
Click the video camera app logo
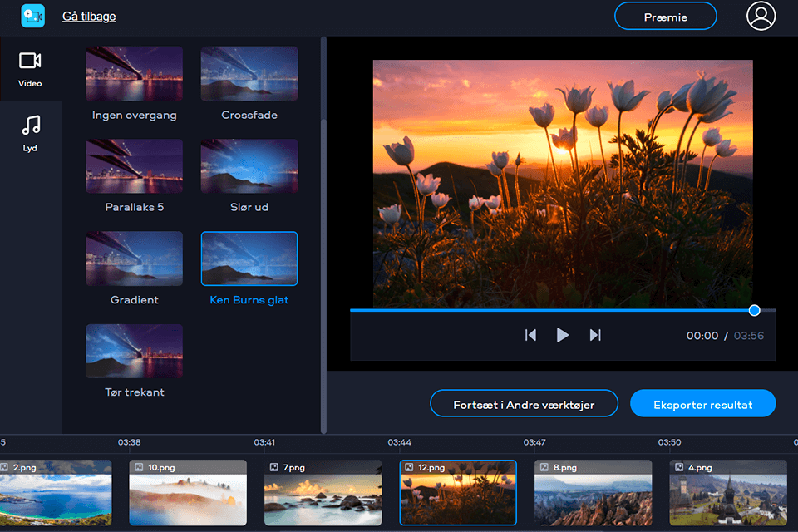point(32,16)
